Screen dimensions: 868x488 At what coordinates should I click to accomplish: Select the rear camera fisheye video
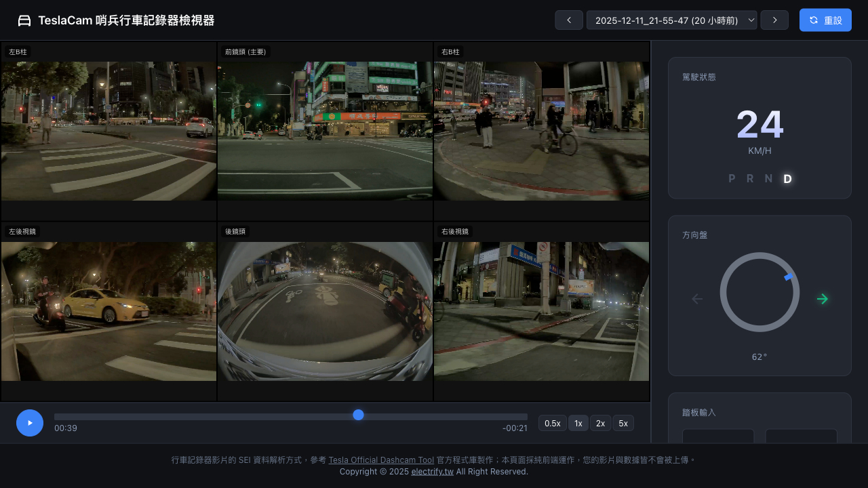pos(325,311)
